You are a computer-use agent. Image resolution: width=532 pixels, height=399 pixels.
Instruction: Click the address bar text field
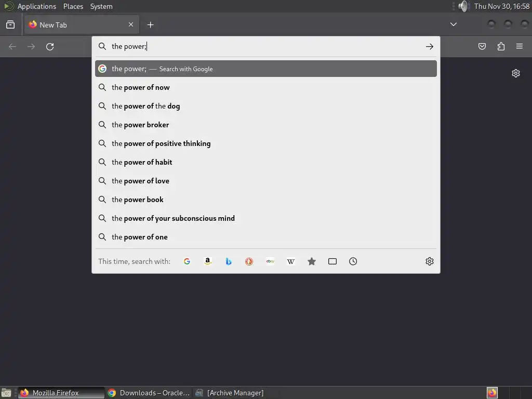coord(266,46)
